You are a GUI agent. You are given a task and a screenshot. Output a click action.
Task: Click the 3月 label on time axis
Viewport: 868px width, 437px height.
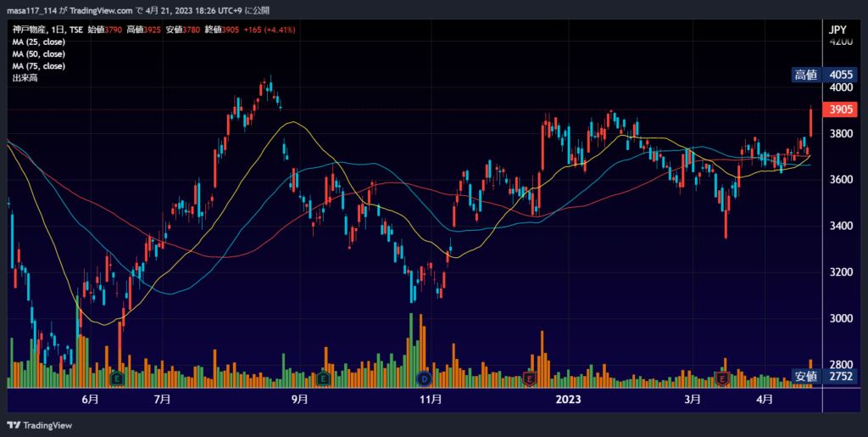(x=692, y=400)
